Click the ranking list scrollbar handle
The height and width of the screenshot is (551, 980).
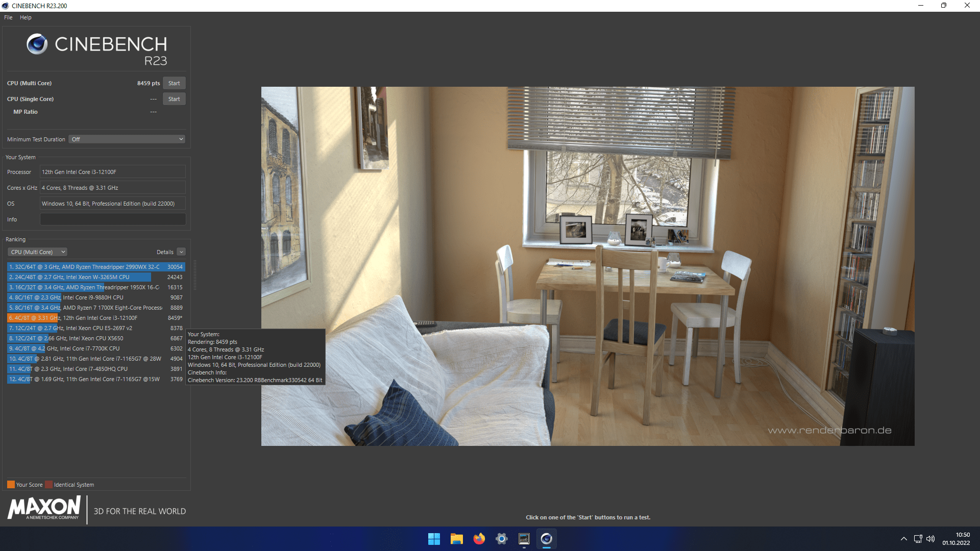(194, 275)
